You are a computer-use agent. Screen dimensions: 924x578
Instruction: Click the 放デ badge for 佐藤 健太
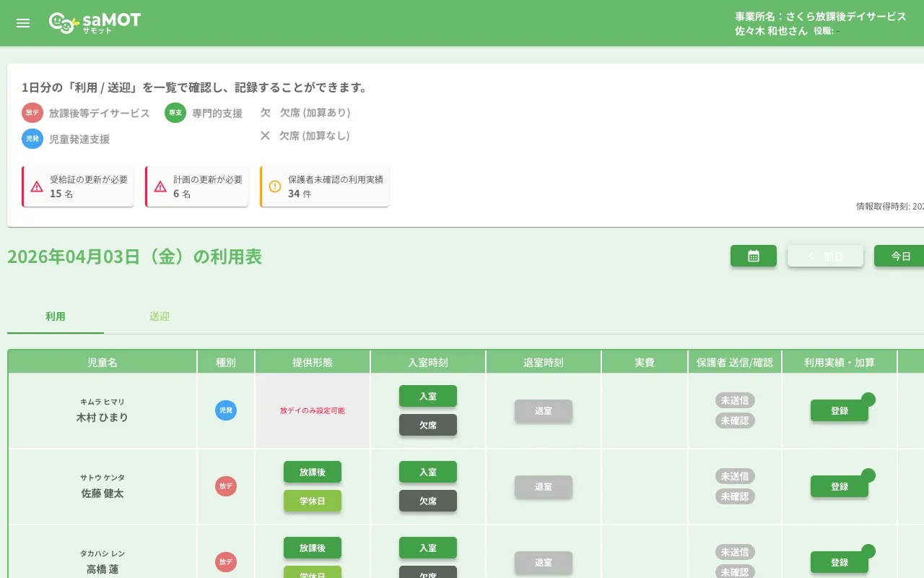[225, 486]
